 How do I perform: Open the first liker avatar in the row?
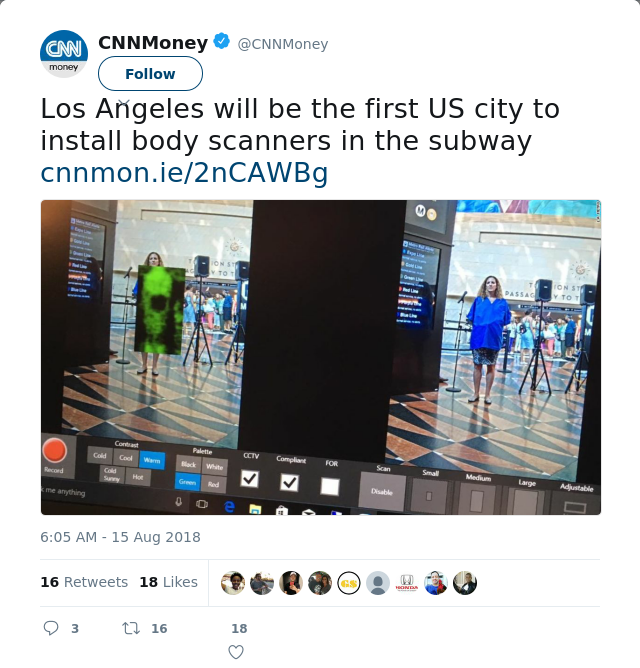233,583
